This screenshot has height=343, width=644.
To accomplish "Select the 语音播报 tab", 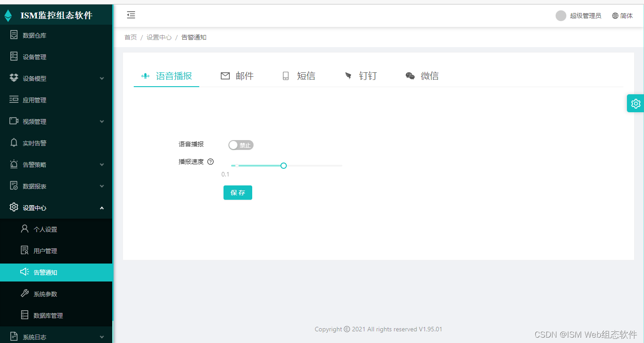I will [166, 76].
